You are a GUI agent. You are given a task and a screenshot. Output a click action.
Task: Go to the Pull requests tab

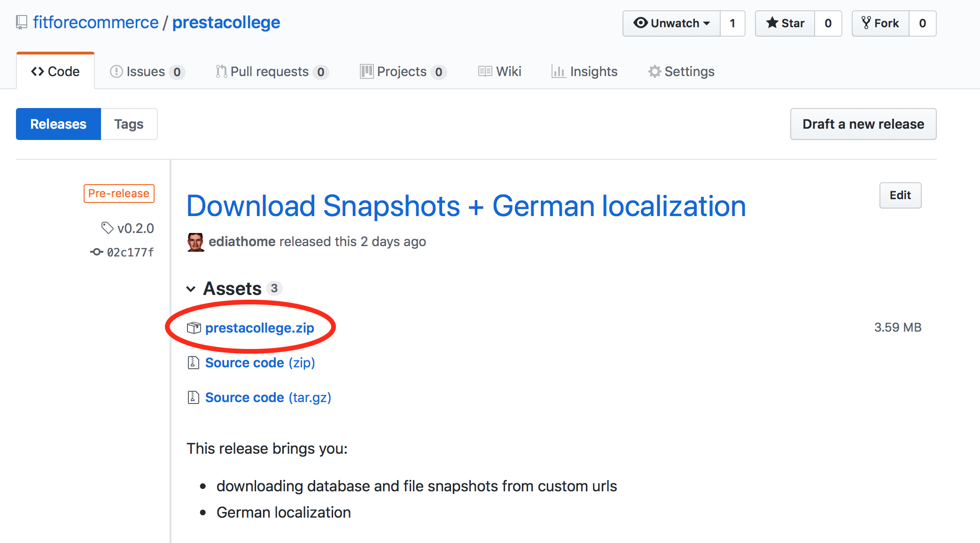pyautogui.click(x=272, y=71)
